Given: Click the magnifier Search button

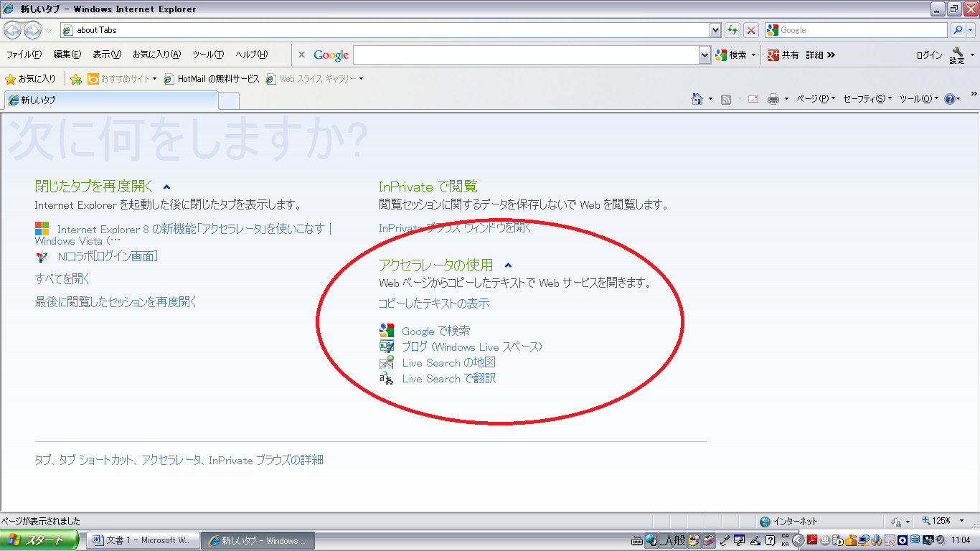Looking at the screenshot, I should [x=957, y=30].
